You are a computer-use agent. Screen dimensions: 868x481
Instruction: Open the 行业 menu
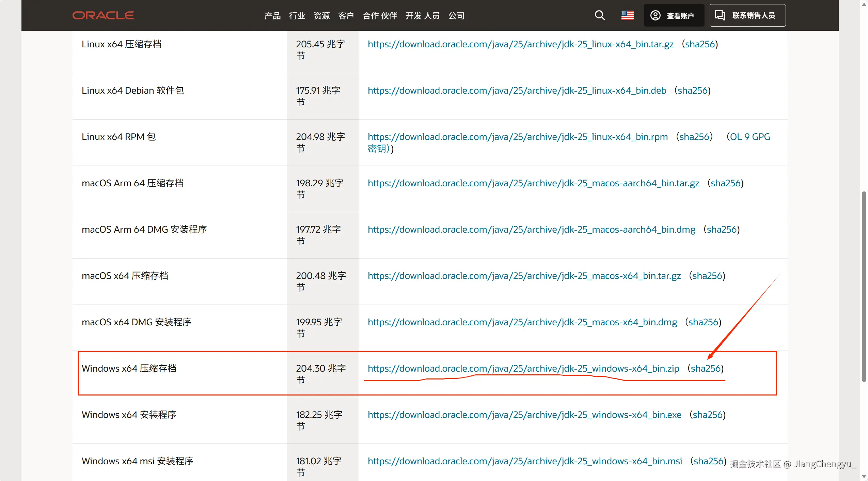tap(297, 16)
